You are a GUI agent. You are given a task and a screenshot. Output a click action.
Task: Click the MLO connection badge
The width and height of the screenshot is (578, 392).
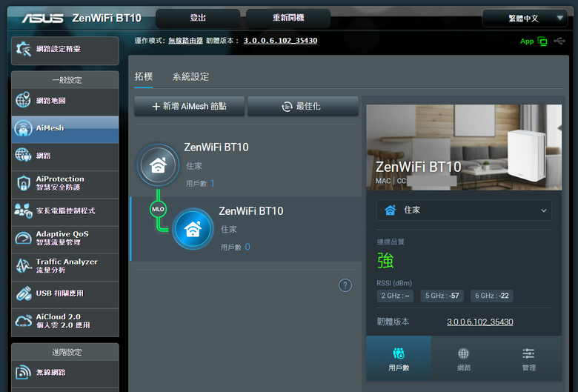[x=158, y=209]
